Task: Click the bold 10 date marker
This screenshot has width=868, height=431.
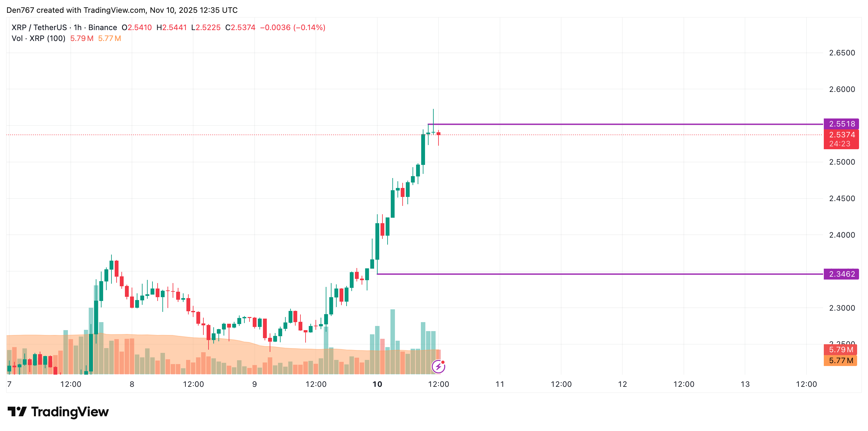Action: coord(377,384)
